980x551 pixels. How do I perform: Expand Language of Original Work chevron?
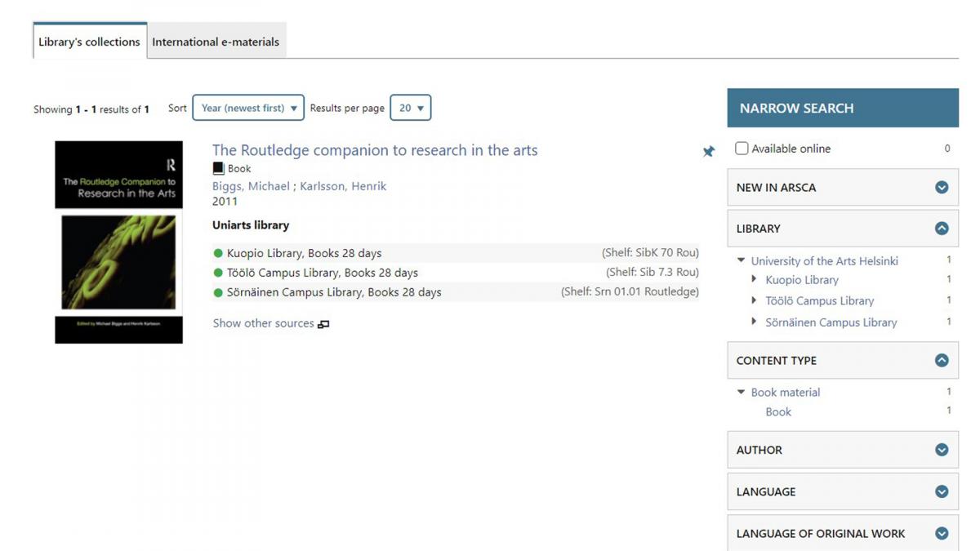pyautogui.click(x=942, y=533)
